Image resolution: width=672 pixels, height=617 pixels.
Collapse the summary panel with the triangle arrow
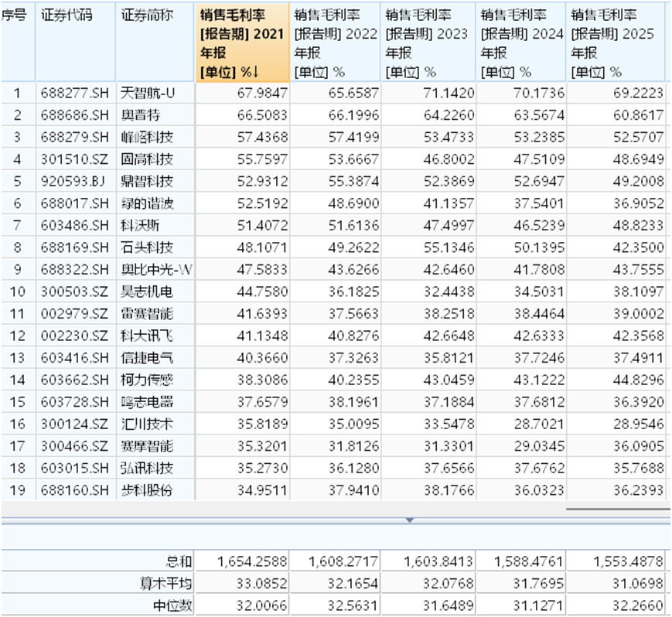410,520
